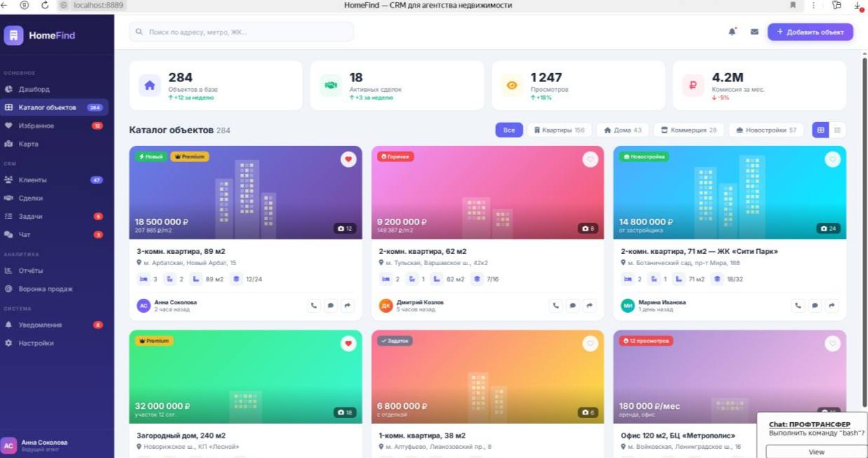Filter the catalog by Квартиры
Viewport: 868px width, 458px height.
pos(559,130)
